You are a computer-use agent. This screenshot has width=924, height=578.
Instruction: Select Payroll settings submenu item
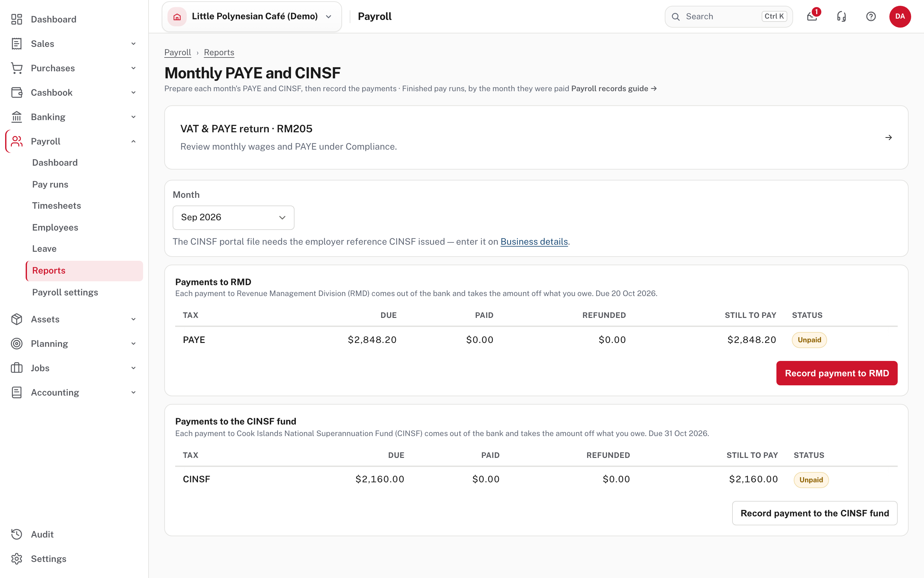(65, 292)
